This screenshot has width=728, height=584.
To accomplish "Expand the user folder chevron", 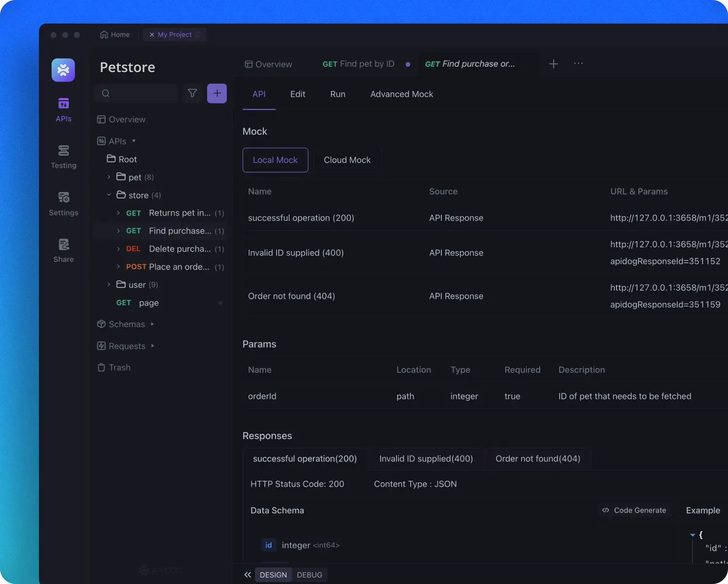I will click(109, 285).
